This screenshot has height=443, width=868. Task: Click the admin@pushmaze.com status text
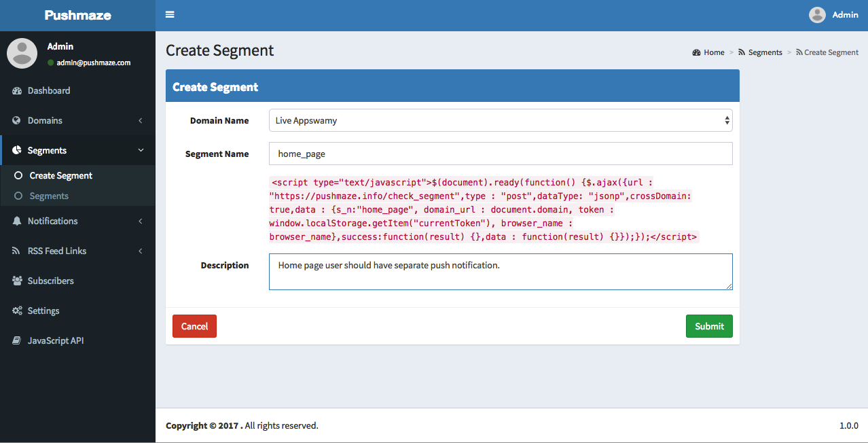(x=94, y=63)
